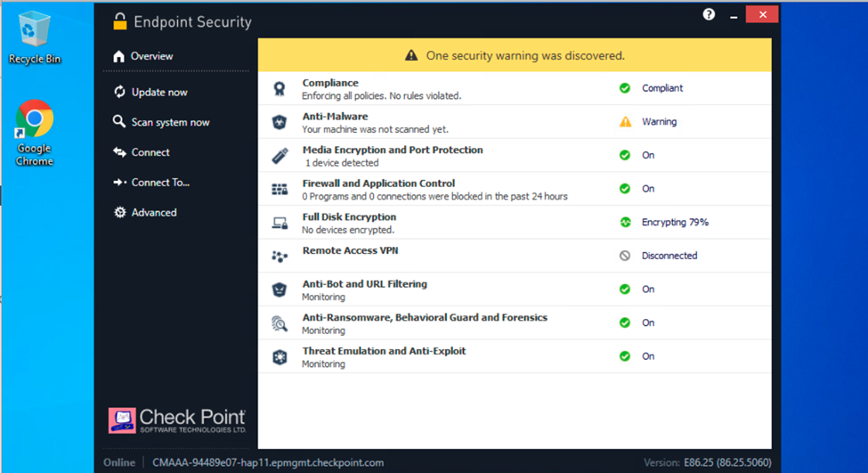The width and height of the screenshot is (868, 473).
Task: Click 'Your machine was not scanned yet.'
Action: tap(375, 129)
